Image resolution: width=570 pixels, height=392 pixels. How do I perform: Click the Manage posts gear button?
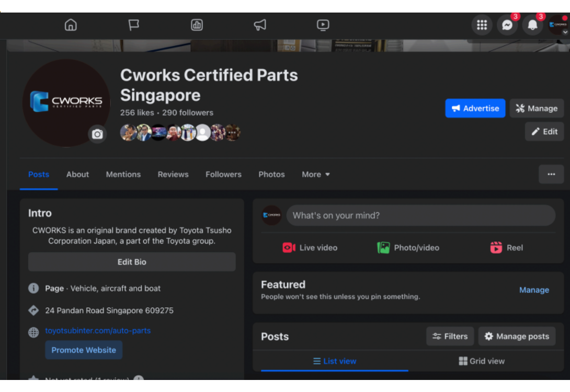(x=517, y=337)
